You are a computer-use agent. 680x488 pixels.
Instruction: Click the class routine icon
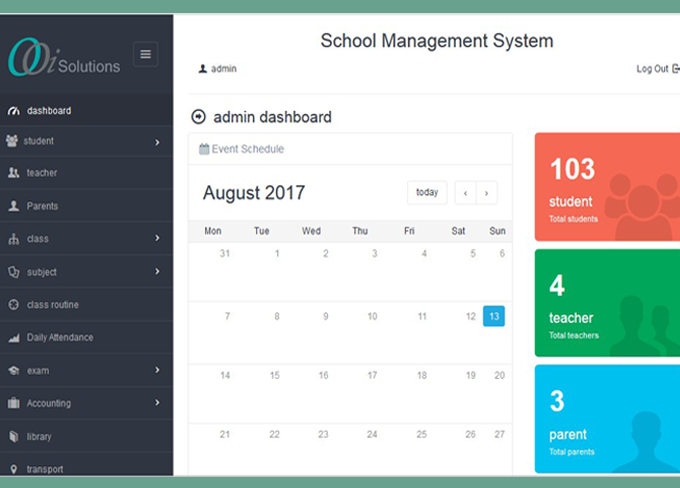[13, 305]
